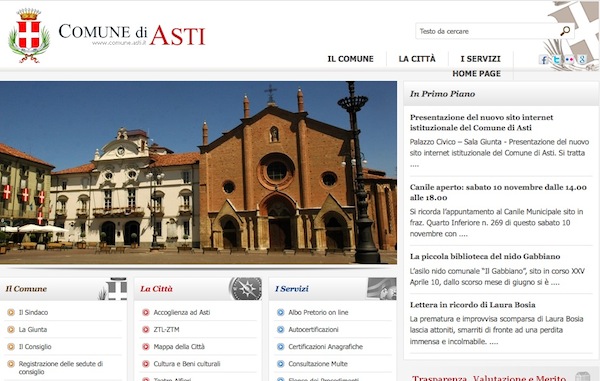Click the Canile Municipale appointment summary text
Viewport: 600px width, 381px height.
pyautogui.click(x=497, y=223)
